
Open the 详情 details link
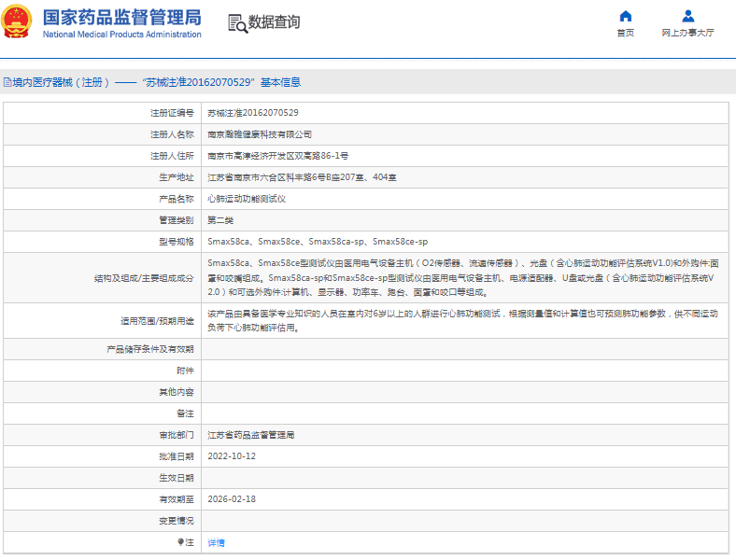click(x=216, y=542)
